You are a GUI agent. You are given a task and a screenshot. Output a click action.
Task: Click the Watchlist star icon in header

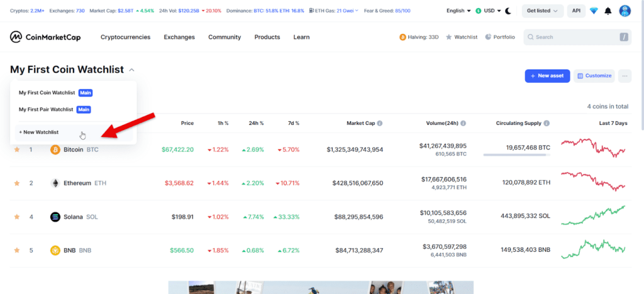pos(449,37)
